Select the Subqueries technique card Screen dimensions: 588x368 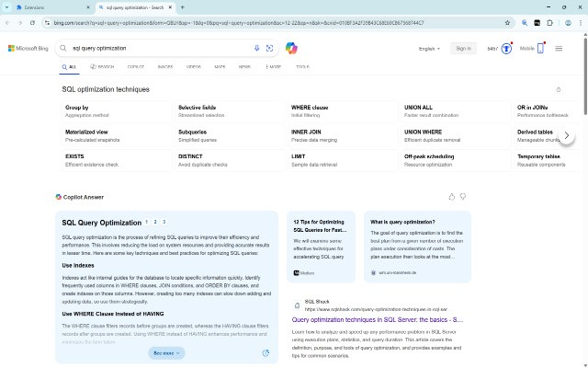click(230, 135)
